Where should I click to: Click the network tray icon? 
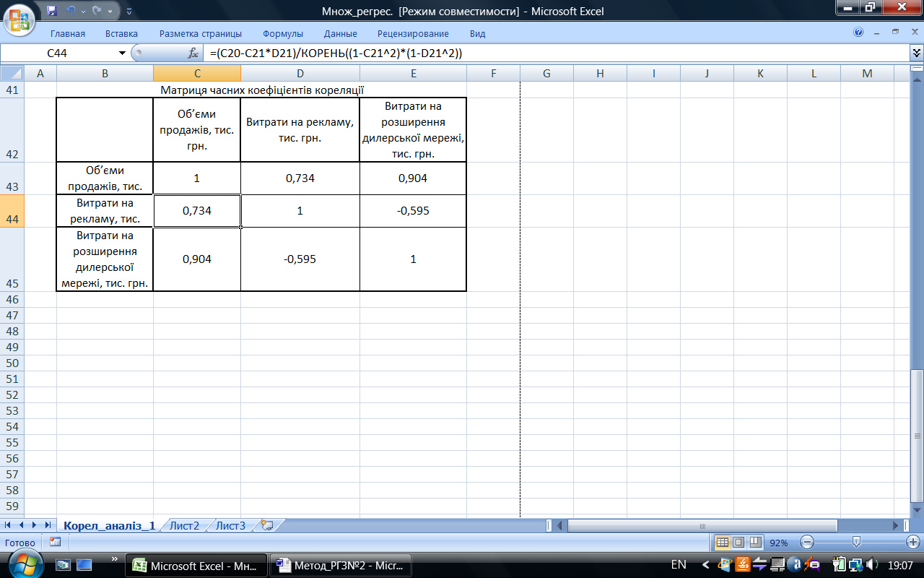(x=855, y=564)
